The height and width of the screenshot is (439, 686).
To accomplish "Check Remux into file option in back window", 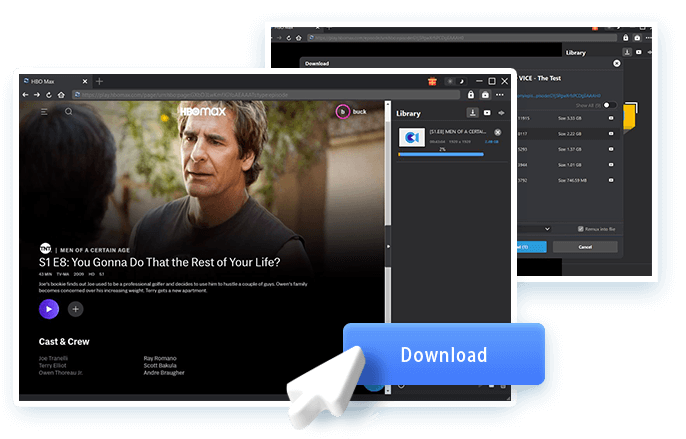I will pyautogui.click(x=581, y=229).
